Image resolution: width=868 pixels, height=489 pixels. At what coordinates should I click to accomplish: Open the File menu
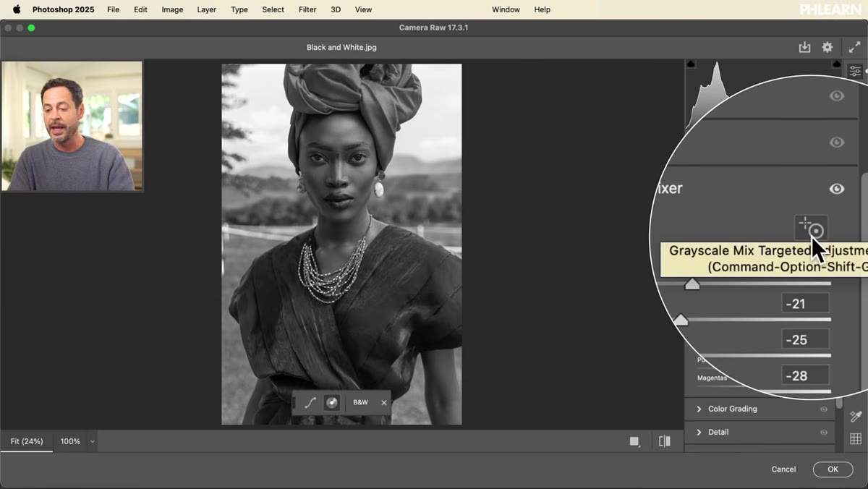coord(114,9)
